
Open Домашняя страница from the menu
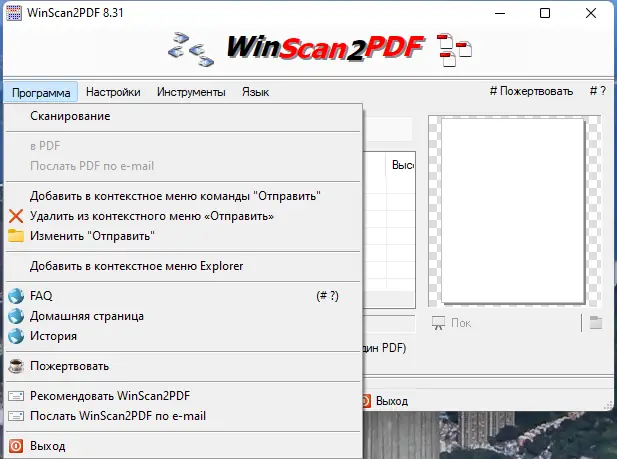pyautogui.click(x=183, y=316)
